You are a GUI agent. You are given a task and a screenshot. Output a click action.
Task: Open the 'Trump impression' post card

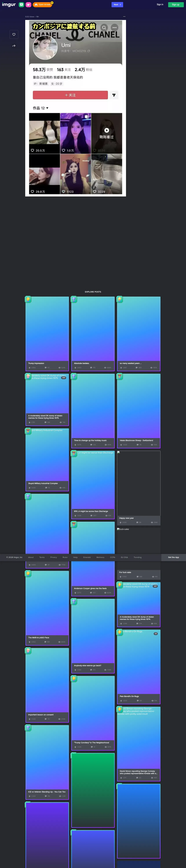point(47,334)
